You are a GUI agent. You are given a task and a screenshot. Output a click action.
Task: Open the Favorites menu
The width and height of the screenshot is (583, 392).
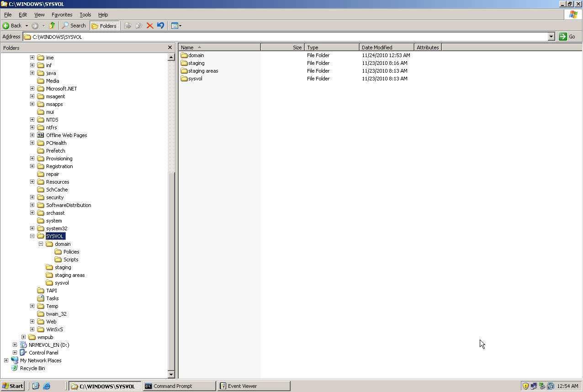[62, 15]
